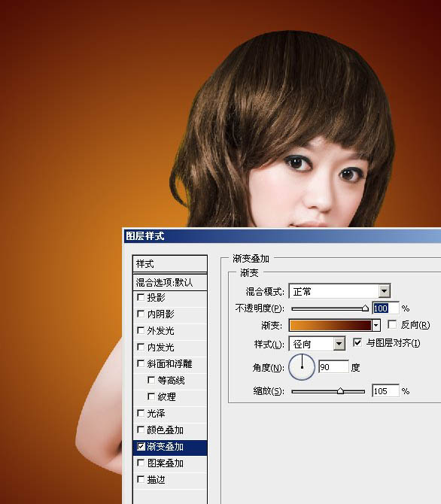The height and width of the screenshot is (504, 441).
Task: Select the 光泽 satin label
Action: (x=156, y=414)
